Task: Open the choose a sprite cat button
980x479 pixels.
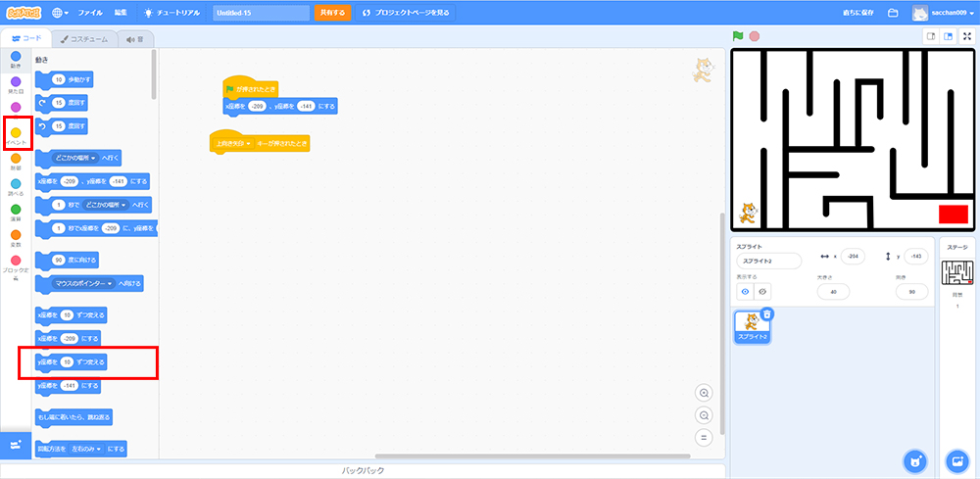Action: [x=913, y=461]
